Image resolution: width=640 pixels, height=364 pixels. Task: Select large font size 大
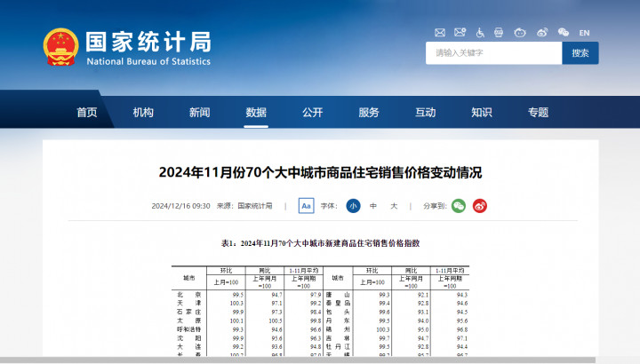[x=394, y=206]
